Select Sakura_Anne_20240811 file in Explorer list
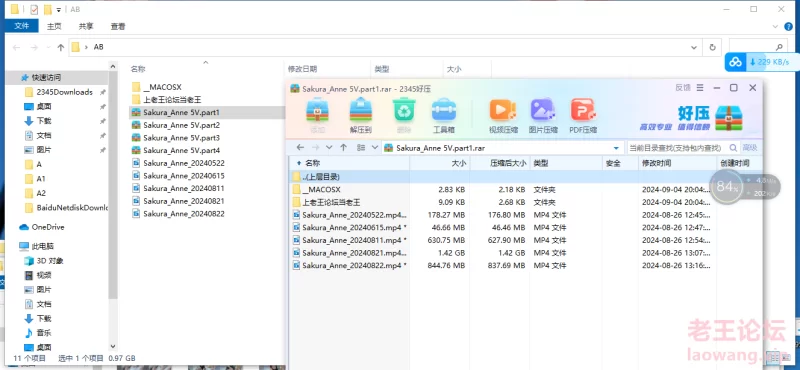The image size is (800, 370). 178,188
